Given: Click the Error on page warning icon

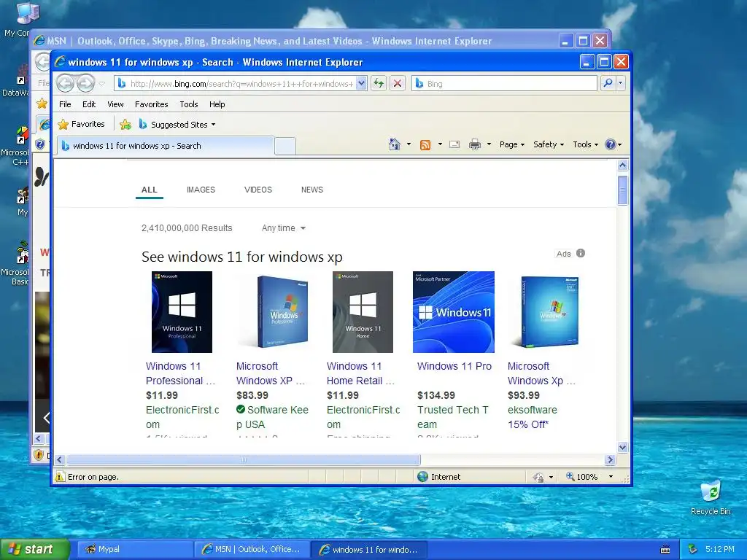Looking at the screenshot, I should tap(60, 477).
